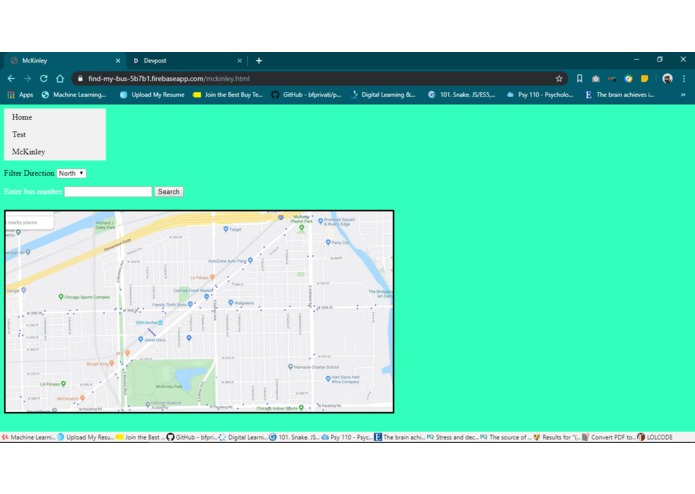Click the yellow sticky note extension icon
The width and height of the screenshot is (695, 494).
click(644, 78)
